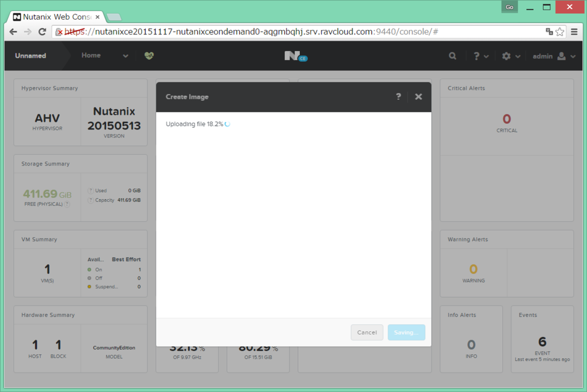
Task: Expand the admin user dropdown chevron
Action: click(573, 57)
